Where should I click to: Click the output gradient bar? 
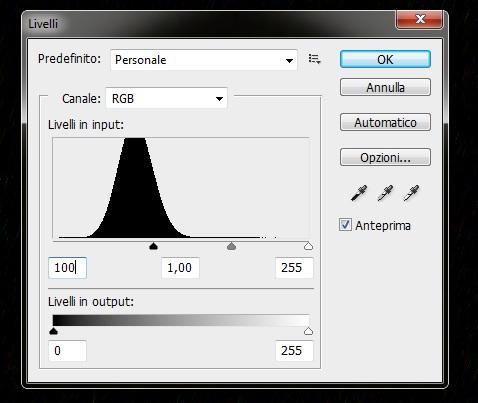[181, 320]
